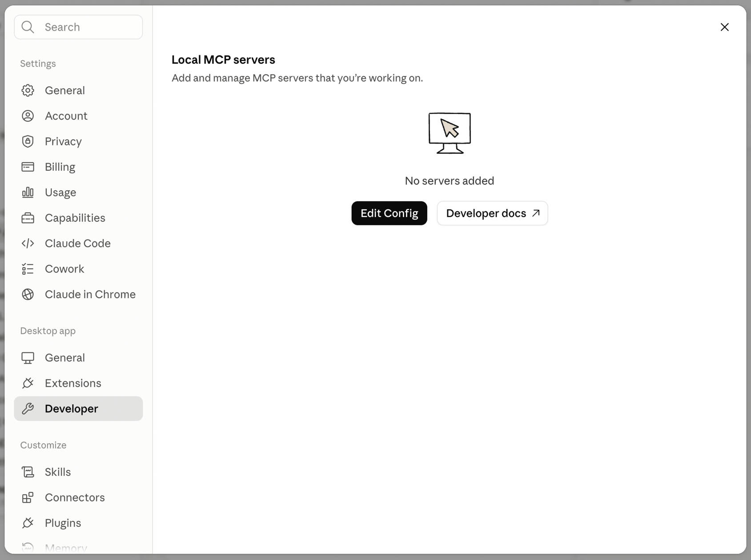The height and width of the screenshot is (560, 751).
Task: Click the arrow icon on Developer docs
Action: point(536,213)
